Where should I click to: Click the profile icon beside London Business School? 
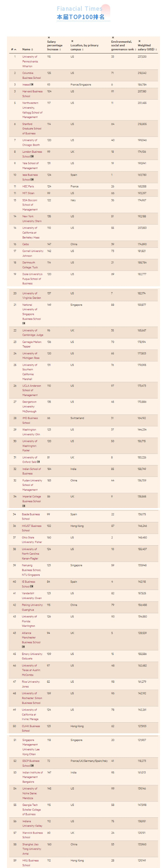[32, 157]
